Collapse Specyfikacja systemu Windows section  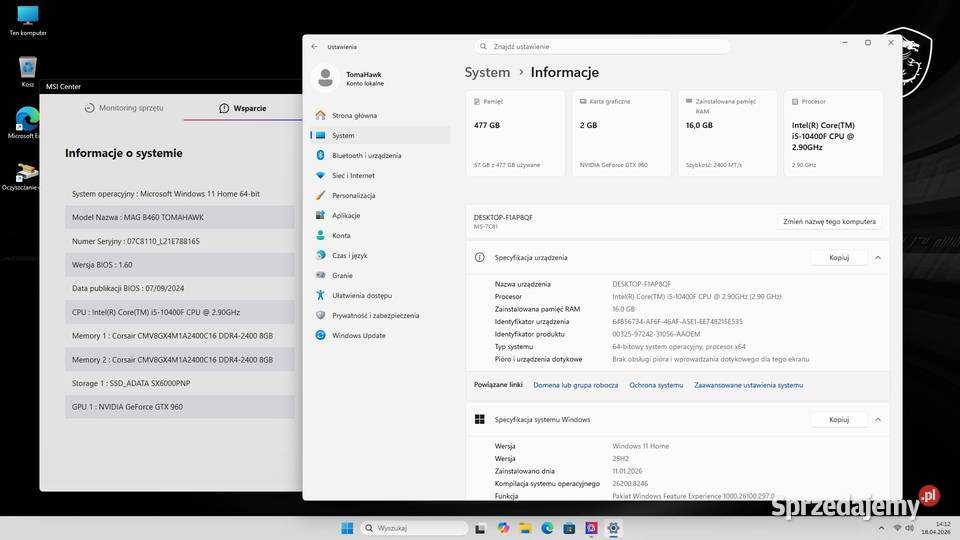point(877,419)
